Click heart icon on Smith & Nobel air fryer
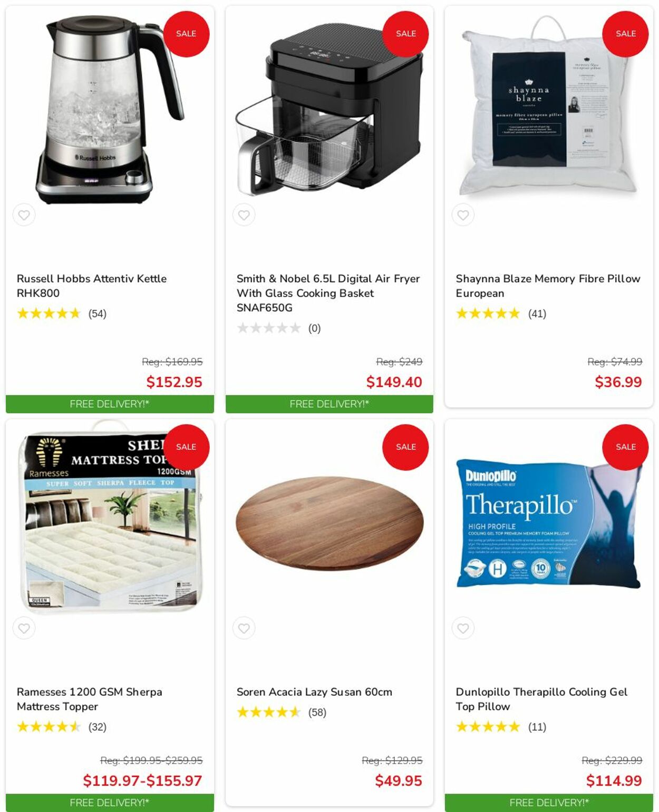 coord(244,215)
